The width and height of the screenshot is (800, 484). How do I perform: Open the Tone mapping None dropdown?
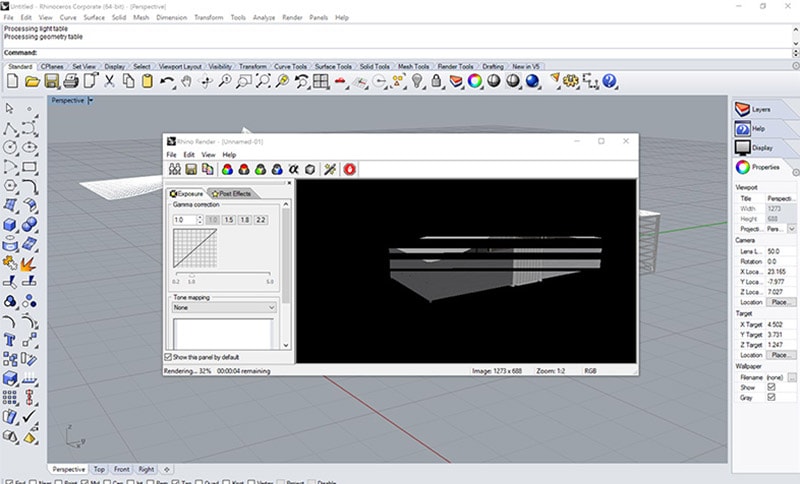(224, 308)
